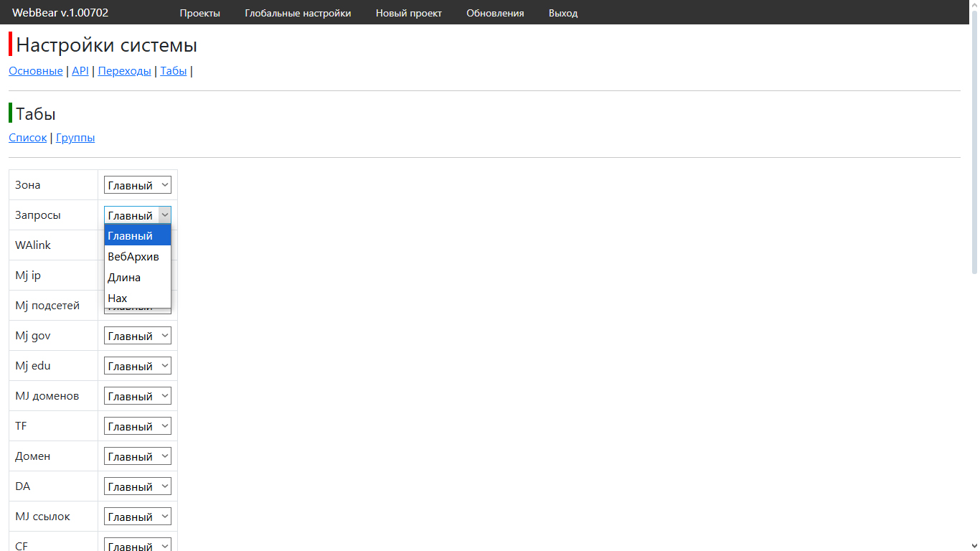The height and width of the screenshot is (551, 980).
Task: Select ВебАрхив option in open dropdown
Action: (x=133, y=257)
